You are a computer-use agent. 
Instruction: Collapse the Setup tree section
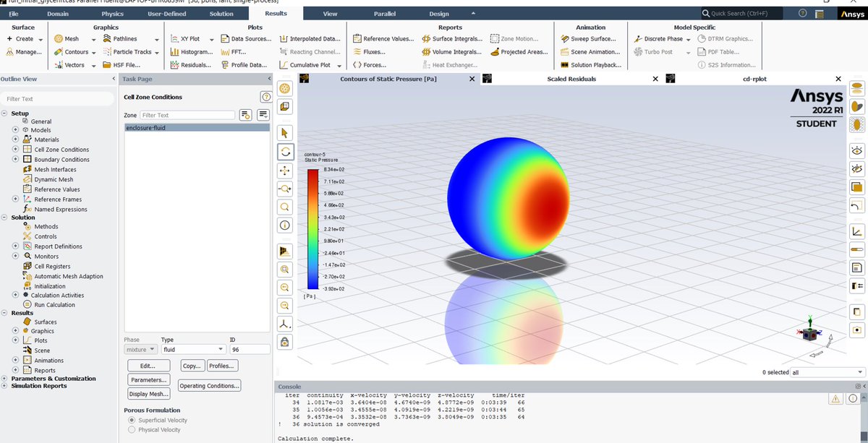click(x=5, y=113)
